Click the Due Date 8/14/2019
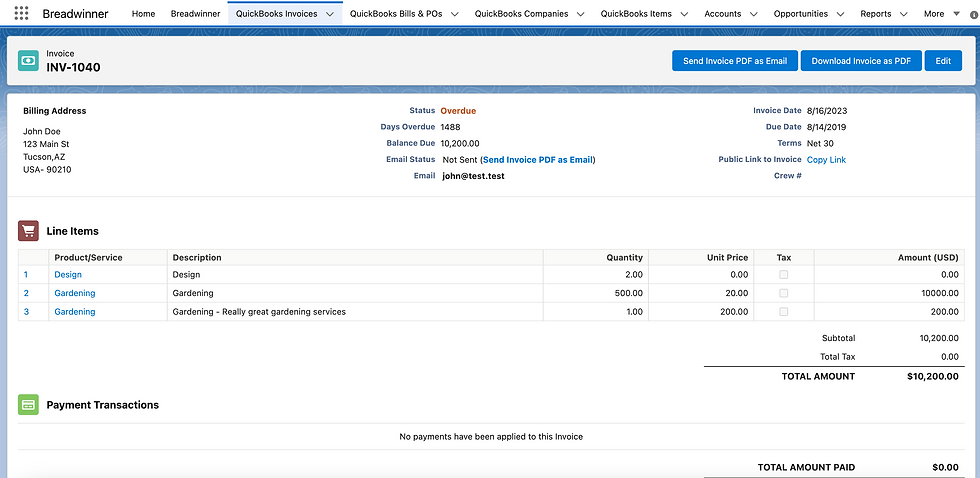Viewport: 980px width, 478px height. pyautogui.click(x=827, y=127)
